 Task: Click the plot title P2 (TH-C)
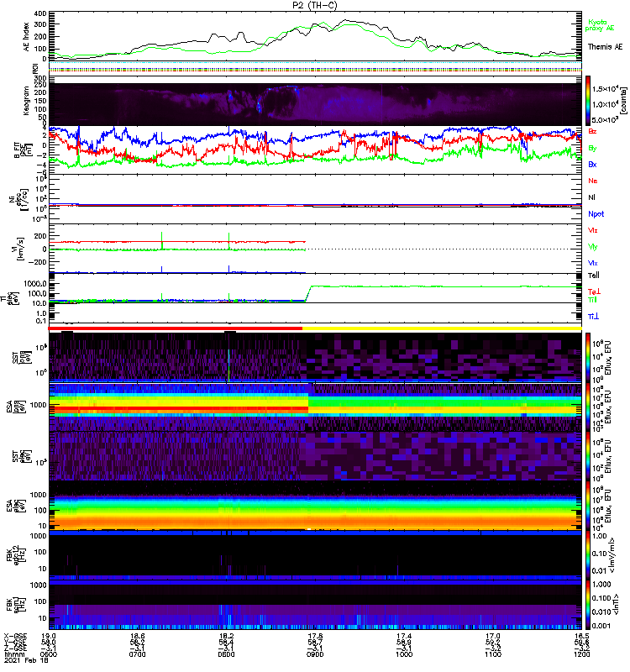pyautogui.click(x=314, y=5)
